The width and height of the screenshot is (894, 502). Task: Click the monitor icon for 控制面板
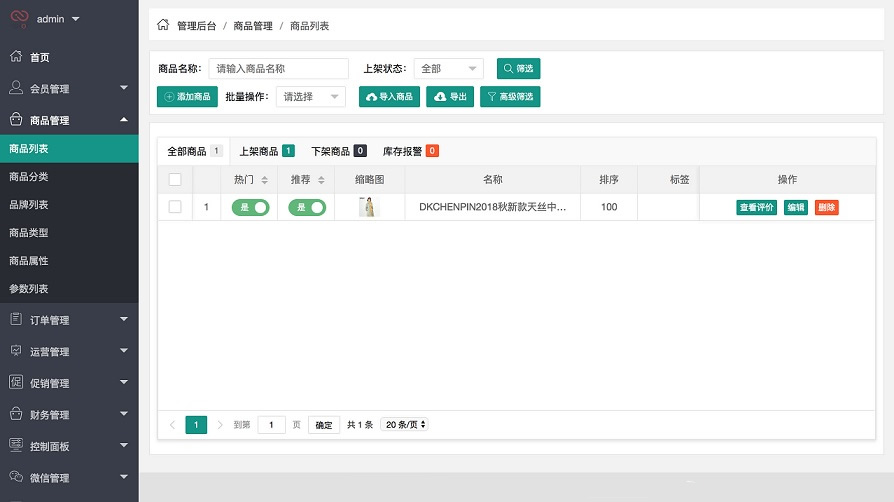point(16,445)
